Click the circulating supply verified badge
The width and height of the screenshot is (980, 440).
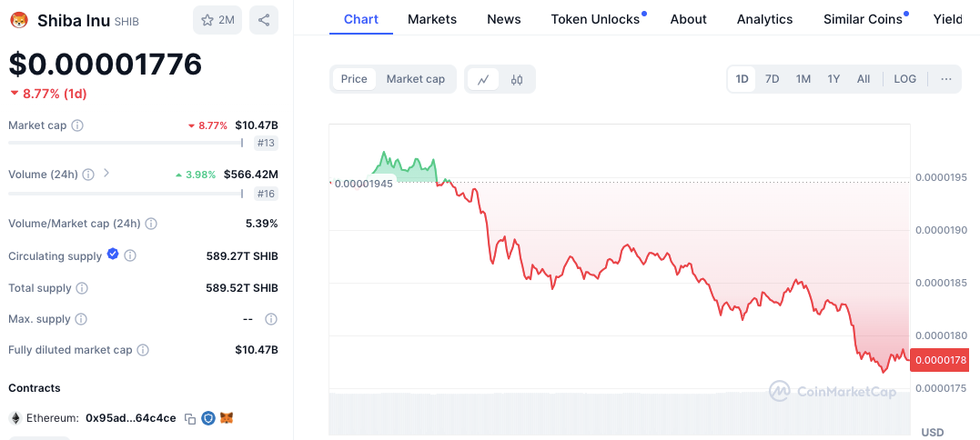coord(113,254)
